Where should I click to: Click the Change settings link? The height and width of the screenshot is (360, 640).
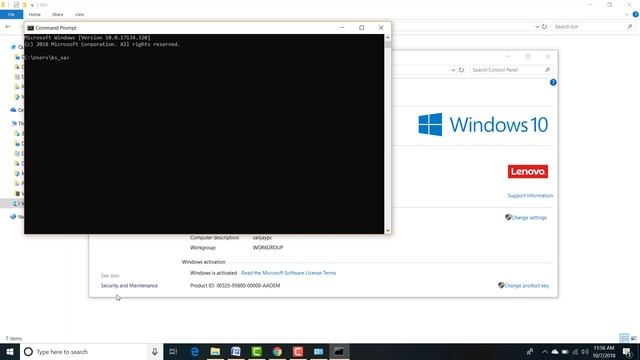click(529, 218)
